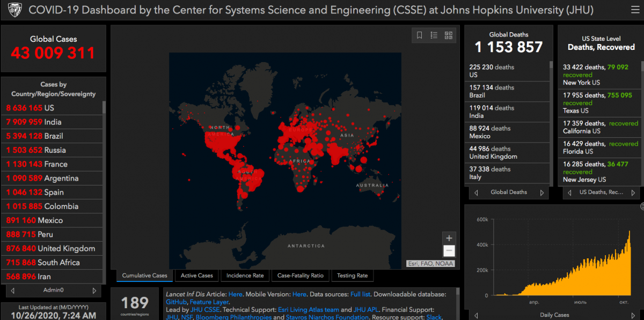Select Spain in the cases list
This screenshot has width=644, height=320.
click(x=52, y=192)
